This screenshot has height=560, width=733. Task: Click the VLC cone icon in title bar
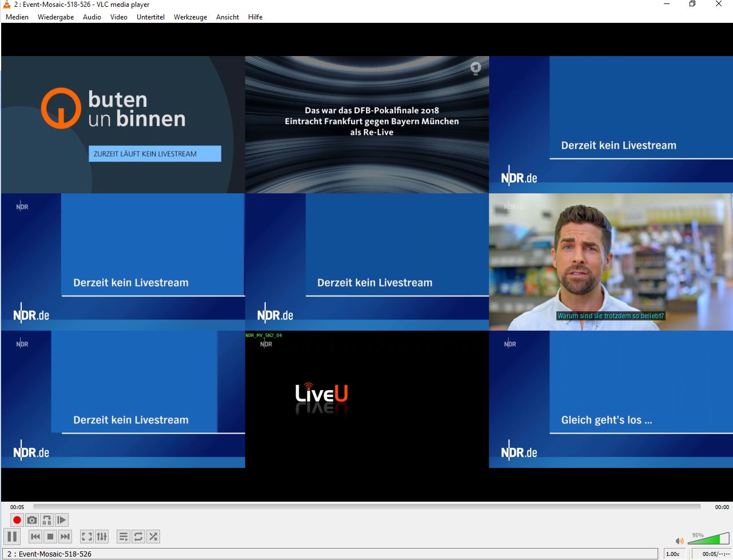click(7, 5)
